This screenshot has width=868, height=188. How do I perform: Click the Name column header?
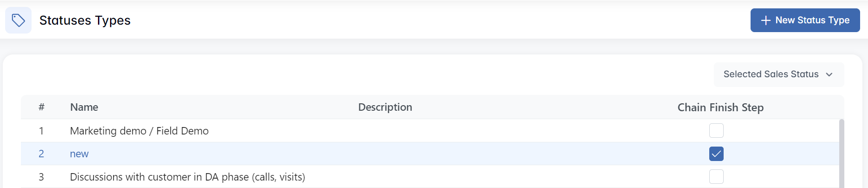click(x=84, y=107)
